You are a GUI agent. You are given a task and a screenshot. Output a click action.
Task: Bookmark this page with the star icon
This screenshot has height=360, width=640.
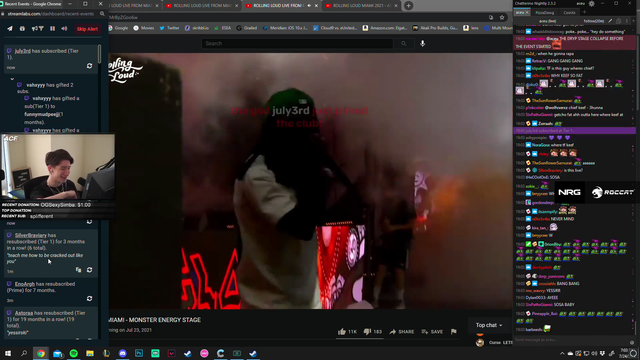[502, 18]
